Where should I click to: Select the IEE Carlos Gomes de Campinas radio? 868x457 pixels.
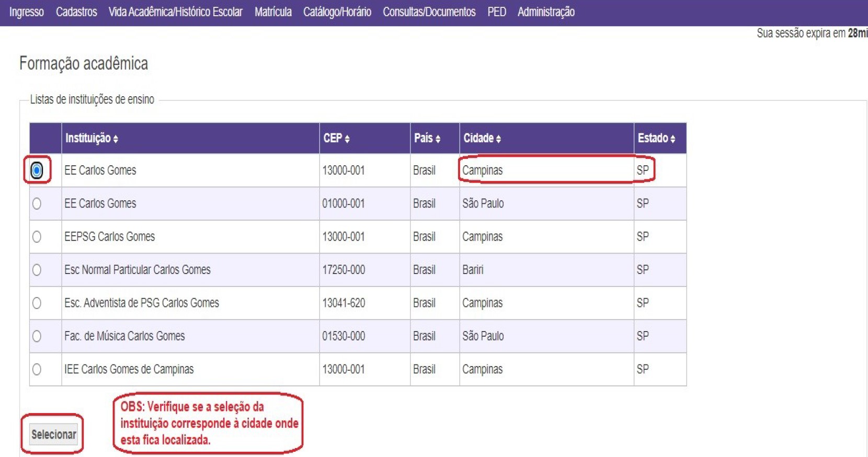(37, 369)
